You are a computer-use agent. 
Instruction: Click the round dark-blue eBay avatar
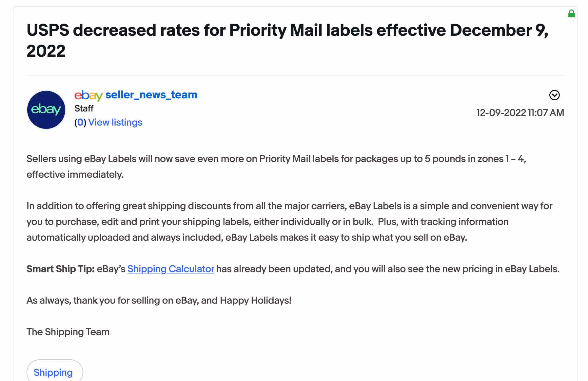coord(46,110)
